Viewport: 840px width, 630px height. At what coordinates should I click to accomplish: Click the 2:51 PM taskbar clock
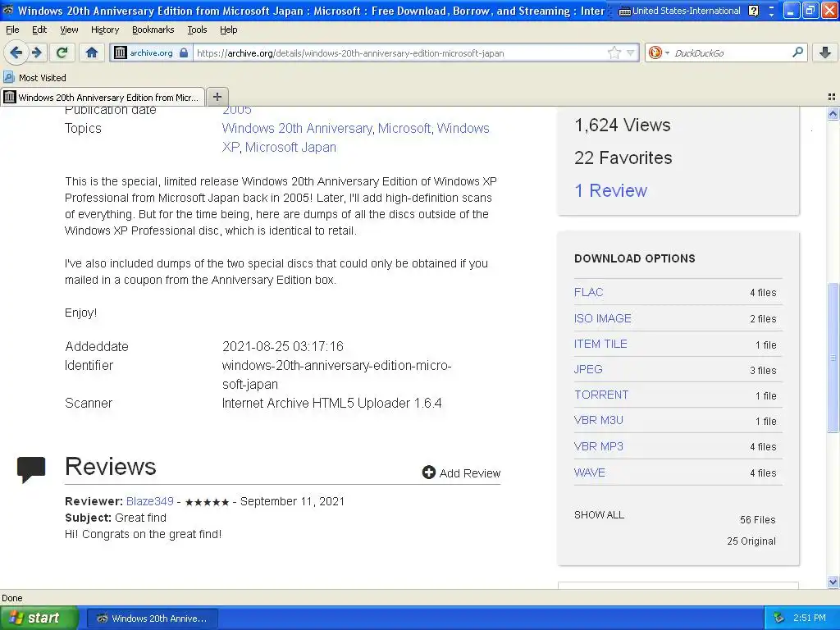810,618
